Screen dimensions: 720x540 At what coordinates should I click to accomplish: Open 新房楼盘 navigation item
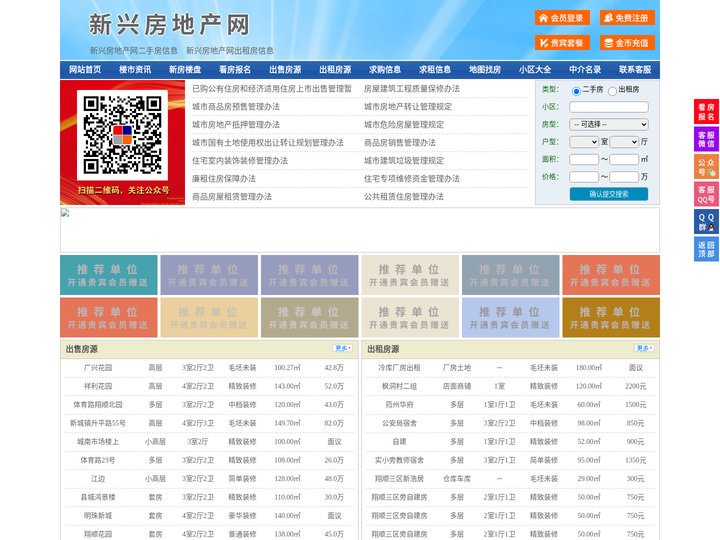coord(185,70)
